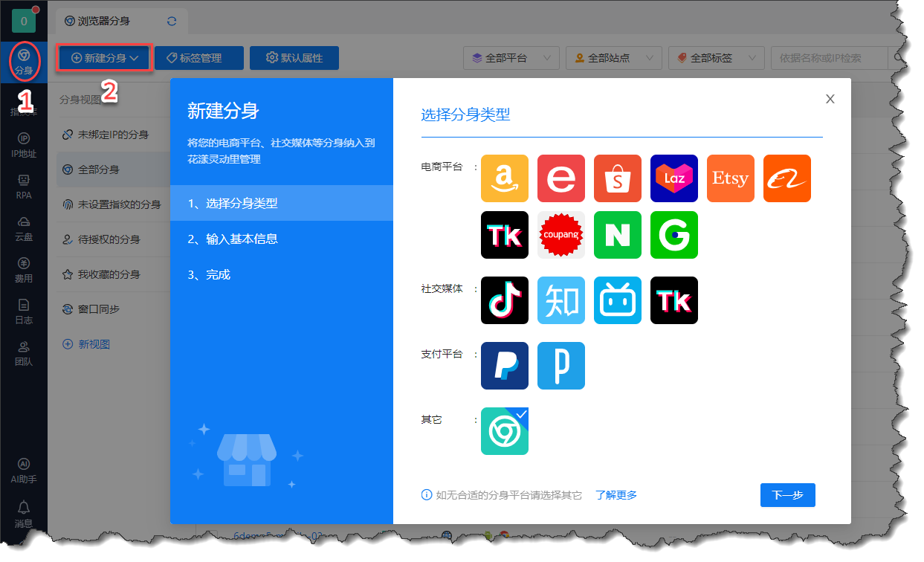Select the Lazada heart icon

pyautogui.click(x=674, y=178)
